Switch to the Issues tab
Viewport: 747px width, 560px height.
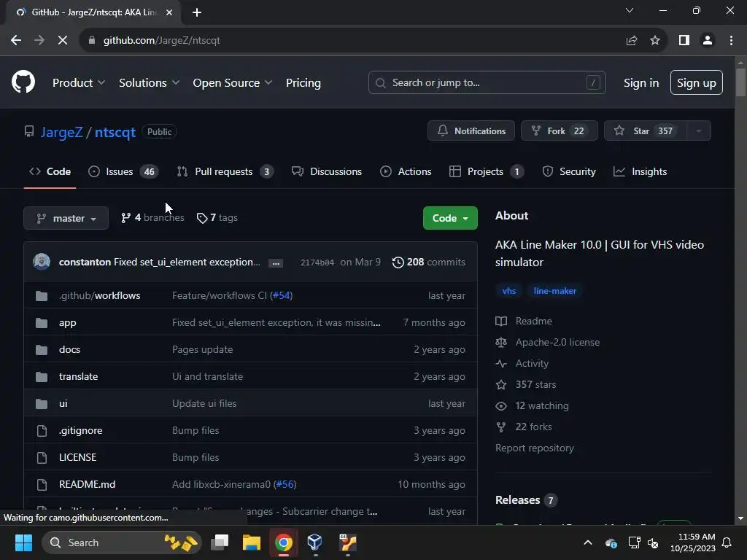[123, 171]
